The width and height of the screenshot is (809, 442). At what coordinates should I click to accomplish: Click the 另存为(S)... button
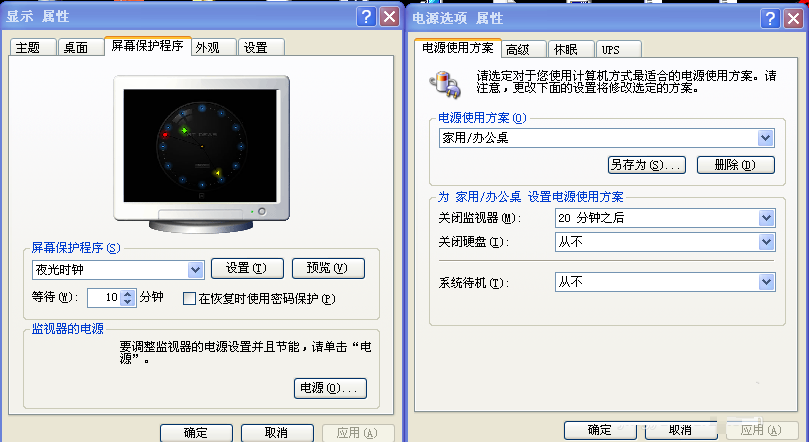pos(646,164)
